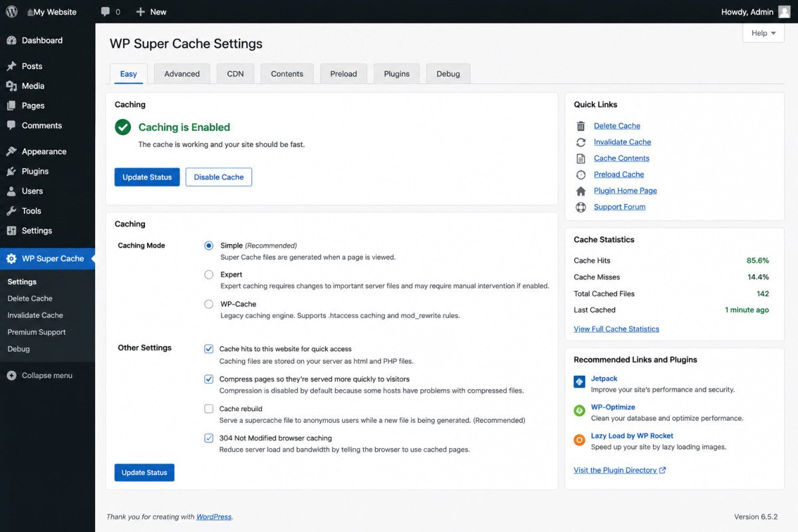798x532 pixels.
Task: Click Update Status button under Caching is Enabled
Action: 147,177
